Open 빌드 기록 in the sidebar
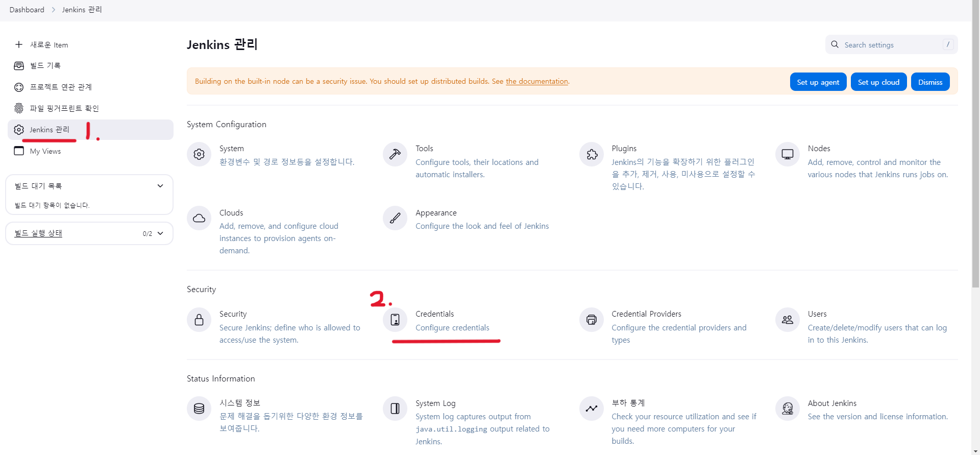Image resolution: width=980 pixels, height=455 pixels. (x=45, y=66)
